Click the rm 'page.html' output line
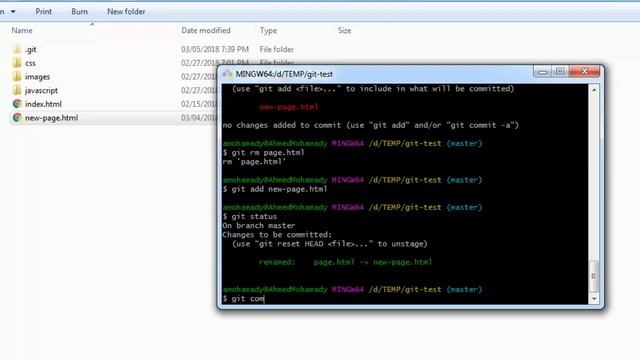The width and height of the screenshot is (640, 360). (x=254, y=162)
